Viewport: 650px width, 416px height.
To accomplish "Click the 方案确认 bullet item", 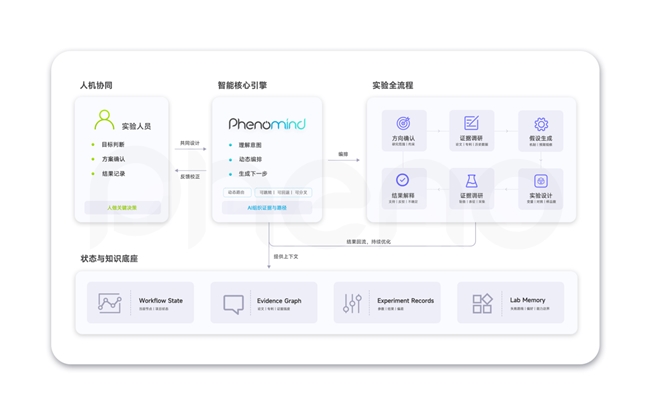I will 113,159.
